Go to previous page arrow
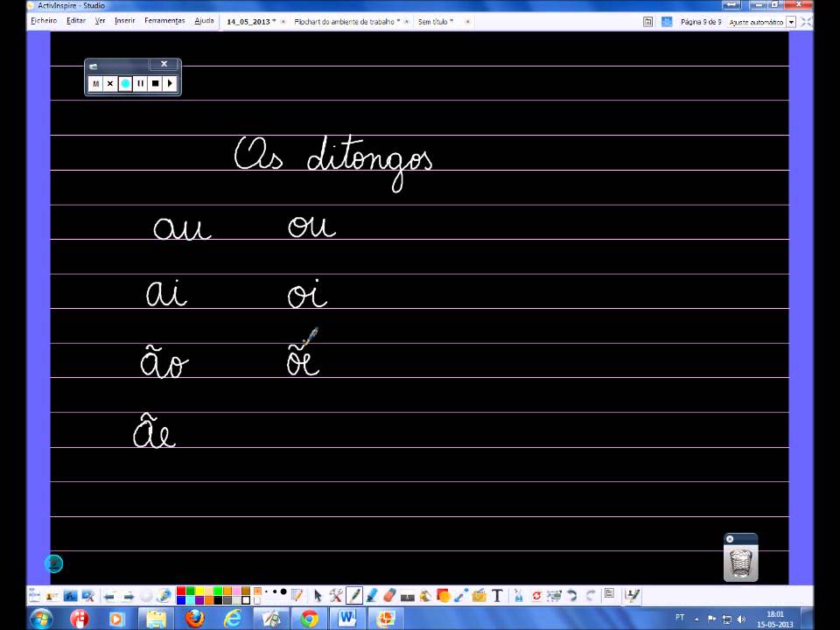Screen dimensions: 840x630 click(x=110, y=596)
